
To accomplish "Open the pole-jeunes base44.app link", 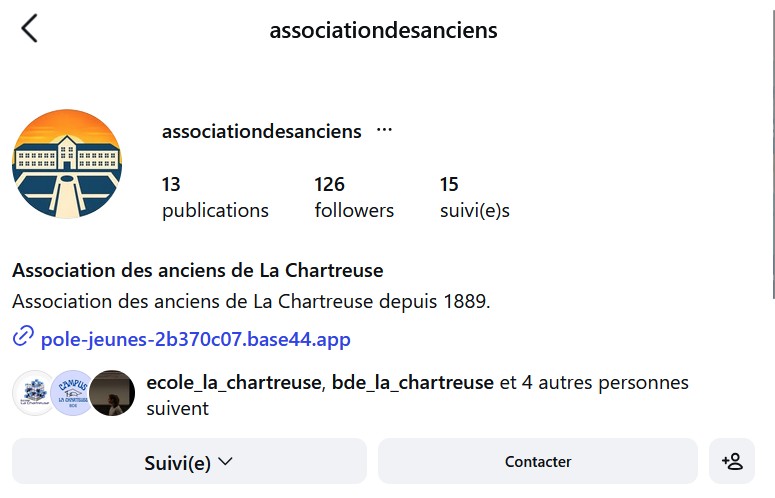I will tap(196, 339).
